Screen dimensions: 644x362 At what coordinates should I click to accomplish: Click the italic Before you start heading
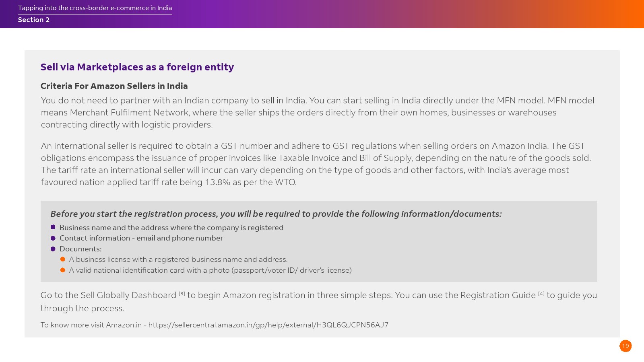tap(276, 214)
